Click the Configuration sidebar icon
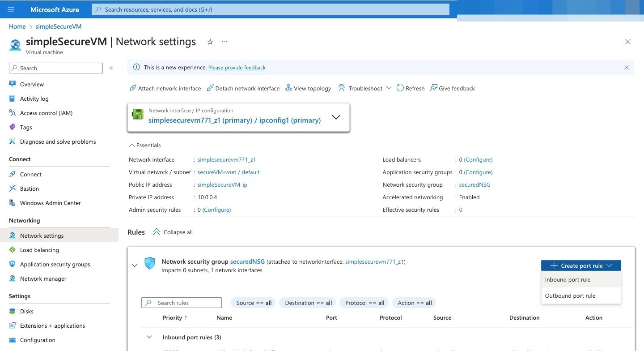 (12, 340)
